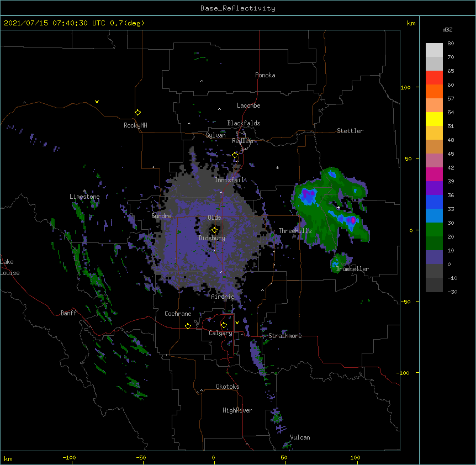Click the yellow diamond marker above Calgary label
Screen dimensions: 476x465
(224, 325)
